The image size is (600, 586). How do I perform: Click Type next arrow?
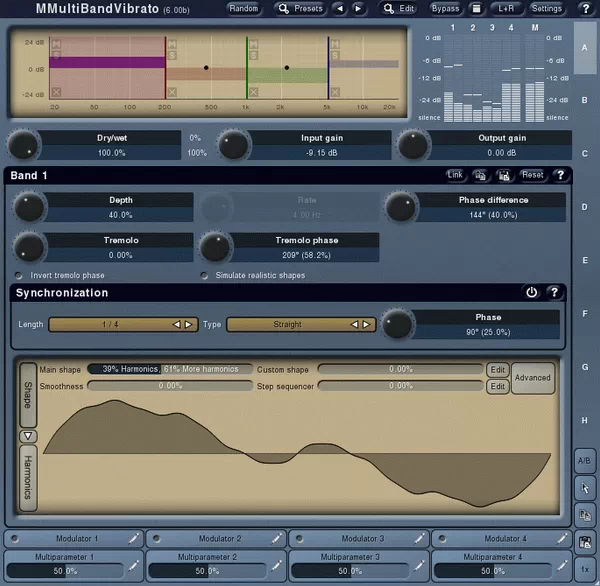tap(367, 325)
